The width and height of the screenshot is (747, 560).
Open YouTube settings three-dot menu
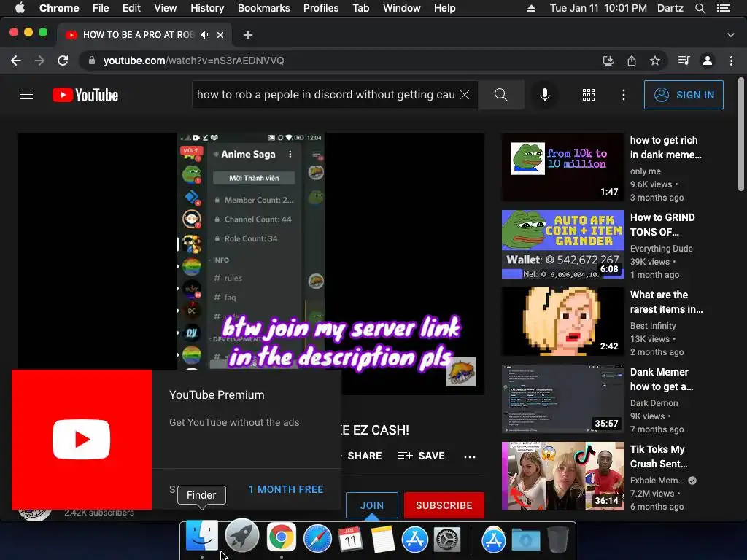tap(624, 95)
